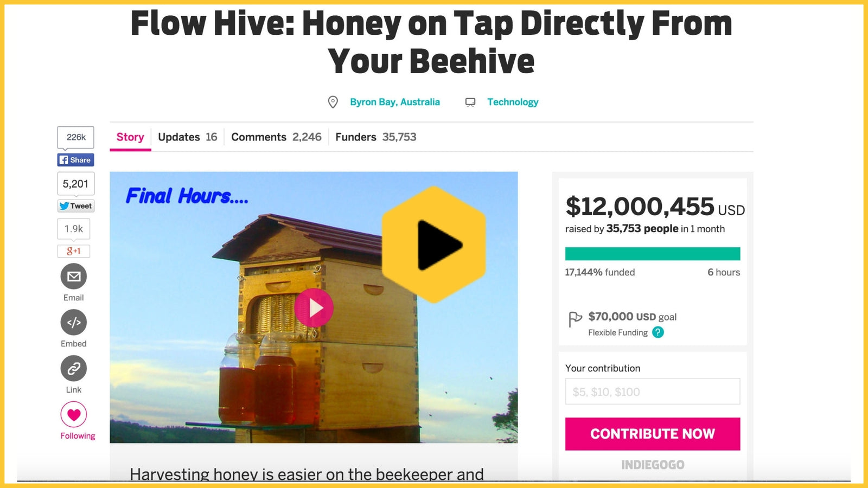View the Funders tab
The width and height of the screenshot is (868, 488).
click(376, 137)
